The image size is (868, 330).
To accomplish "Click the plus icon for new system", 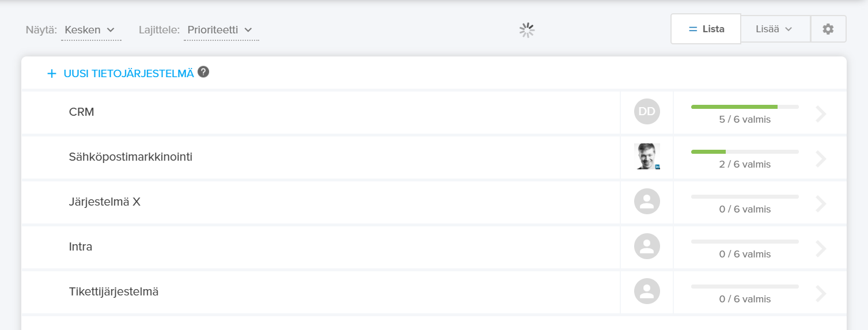I will click(52, 74).
